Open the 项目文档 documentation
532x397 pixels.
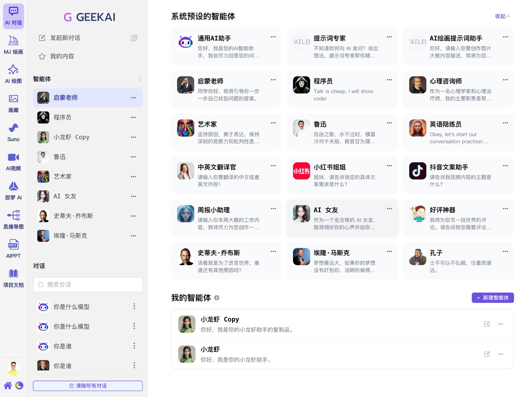pos(13,278)
